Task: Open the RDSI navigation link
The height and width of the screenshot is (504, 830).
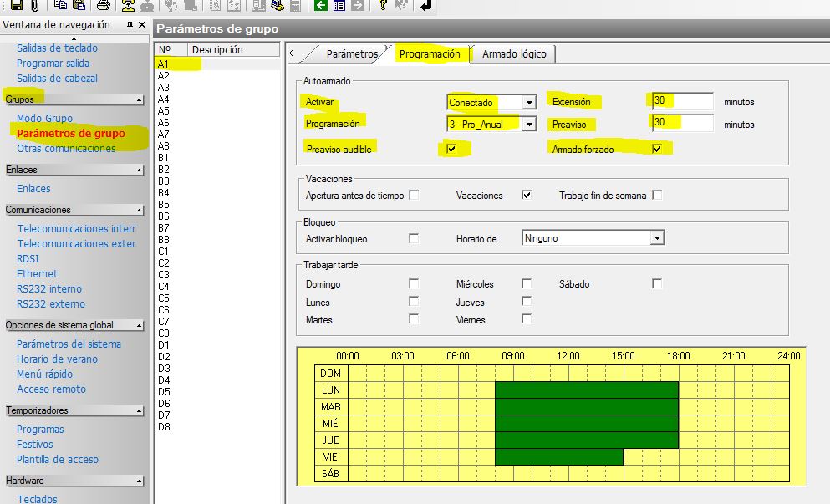Action: pos(28,259)
